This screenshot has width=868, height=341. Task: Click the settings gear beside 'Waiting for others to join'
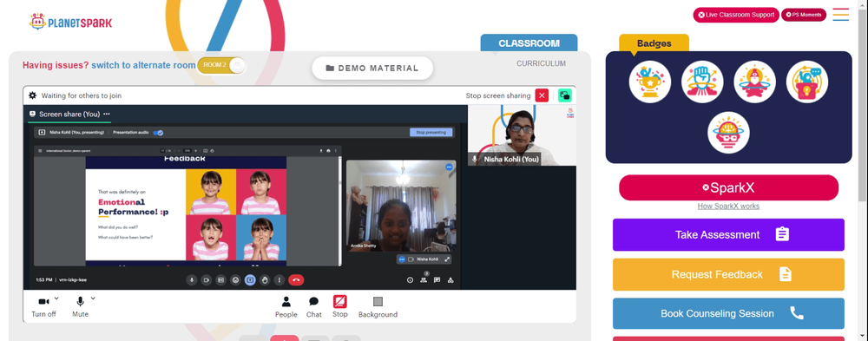(33, 95)
